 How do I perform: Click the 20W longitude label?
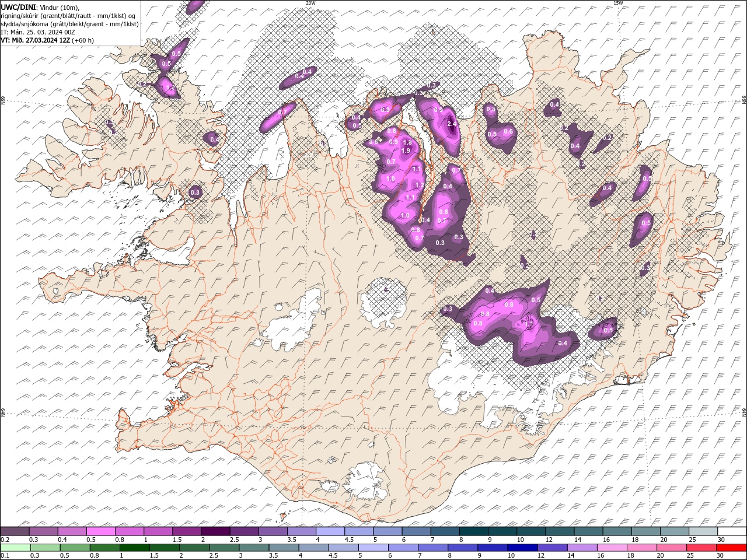click(x=310, y=3)
